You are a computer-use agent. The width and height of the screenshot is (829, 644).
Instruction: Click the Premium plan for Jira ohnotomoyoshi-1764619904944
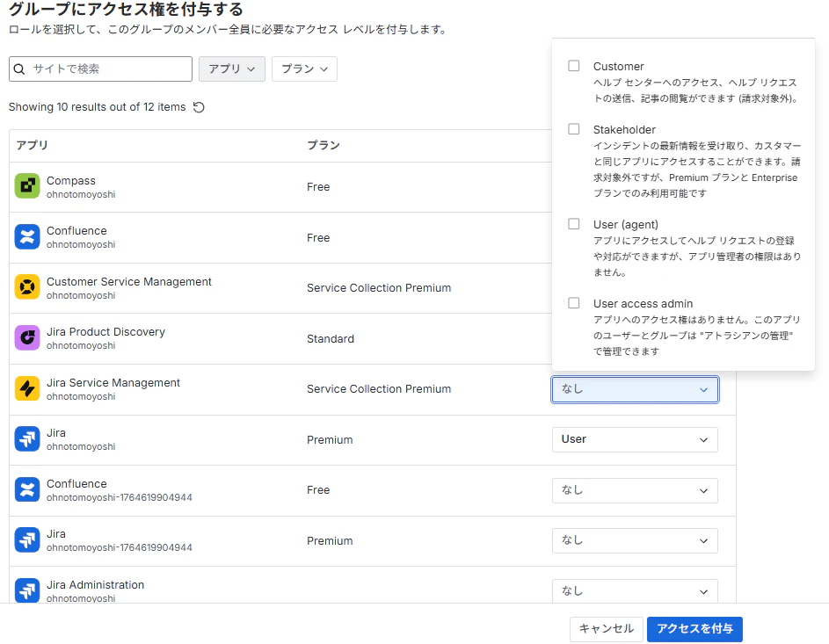point(330,541)
